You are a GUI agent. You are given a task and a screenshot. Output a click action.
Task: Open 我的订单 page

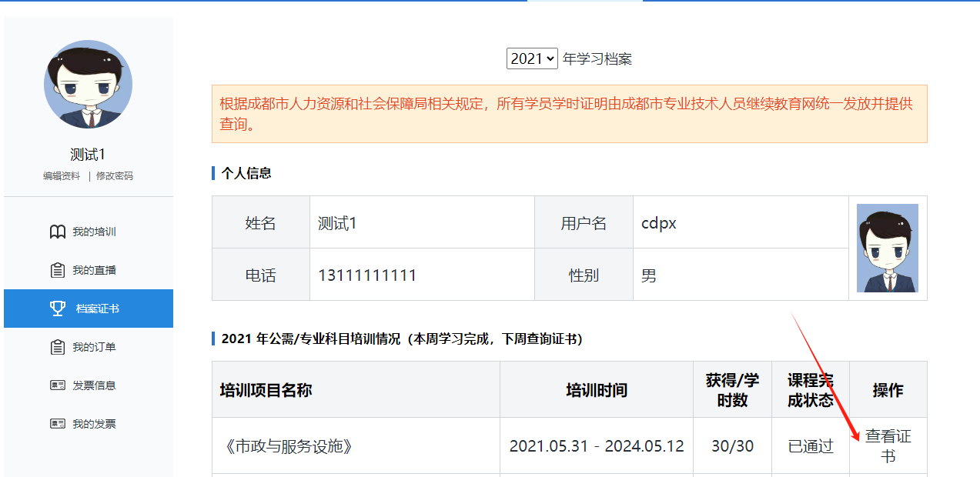94,347
